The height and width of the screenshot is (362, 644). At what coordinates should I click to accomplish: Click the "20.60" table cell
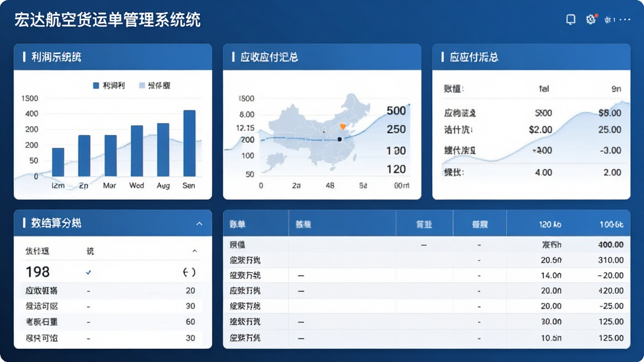[x=551, y=260]
